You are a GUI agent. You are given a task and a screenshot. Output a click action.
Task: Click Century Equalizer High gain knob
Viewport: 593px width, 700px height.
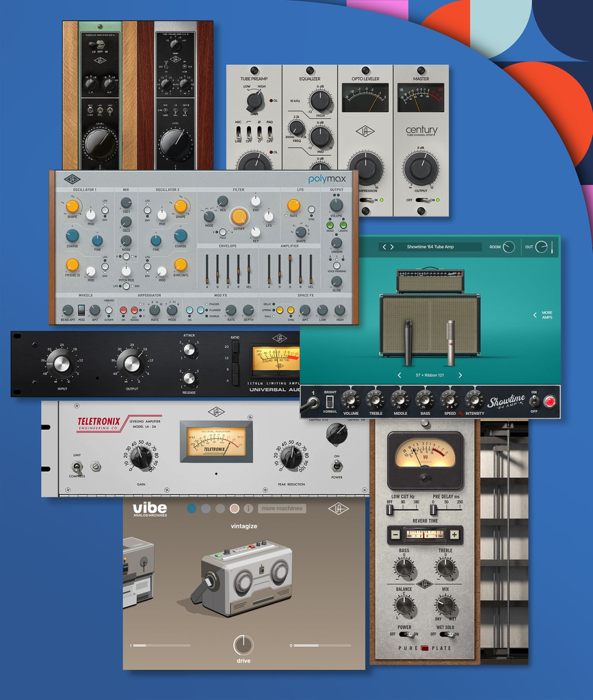321,101
